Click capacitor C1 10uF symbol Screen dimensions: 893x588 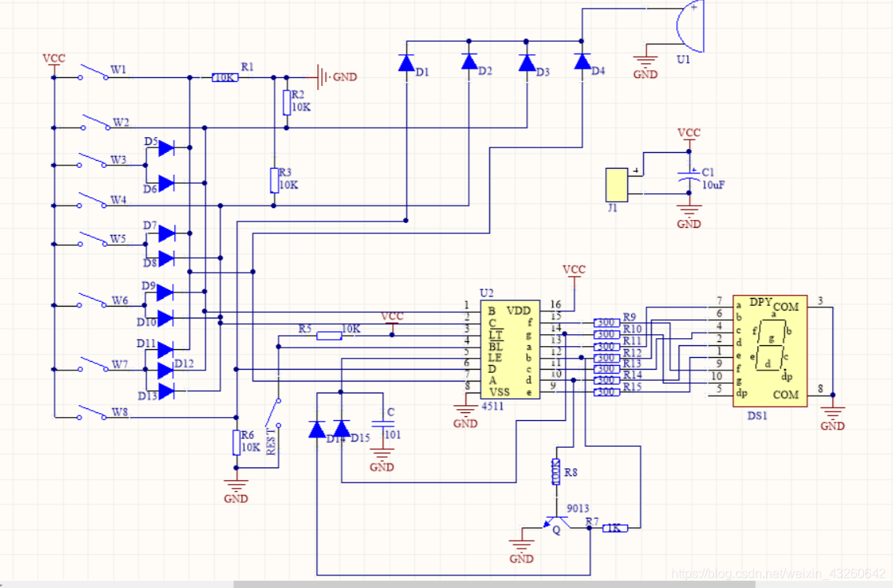(x=689, y=175)
